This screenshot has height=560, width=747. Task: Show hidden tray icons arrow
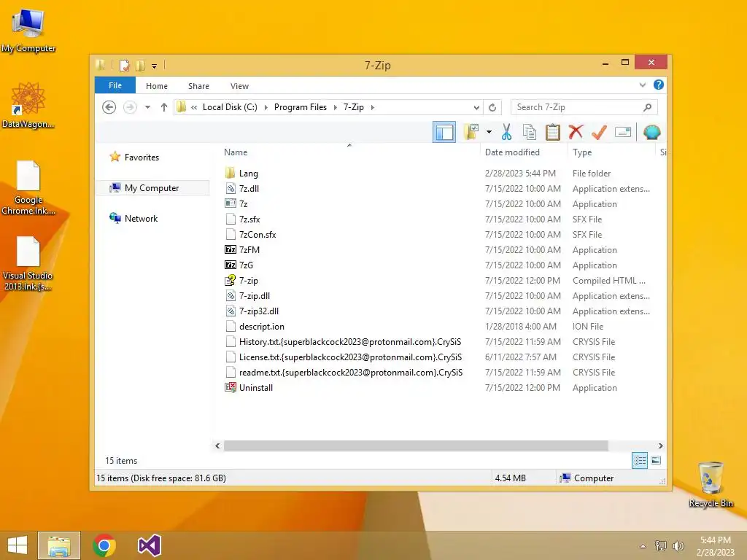coord(643,546)
